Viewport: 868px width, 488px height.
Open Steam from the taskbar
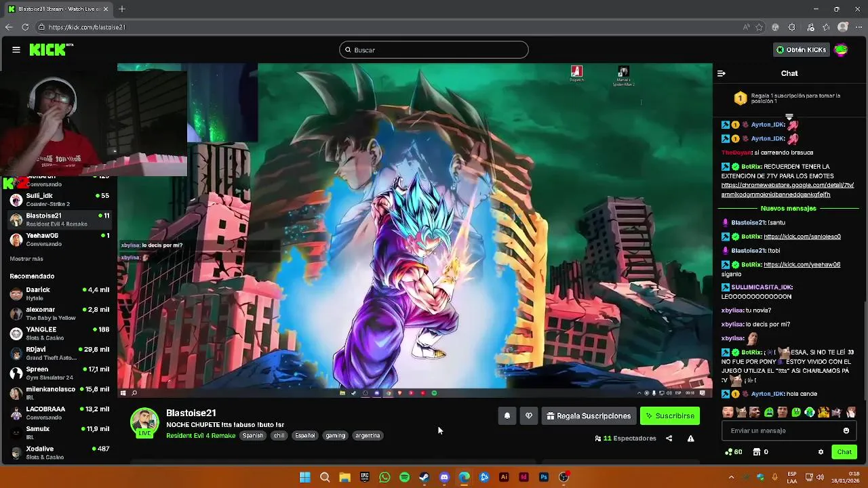click(424, 477)
